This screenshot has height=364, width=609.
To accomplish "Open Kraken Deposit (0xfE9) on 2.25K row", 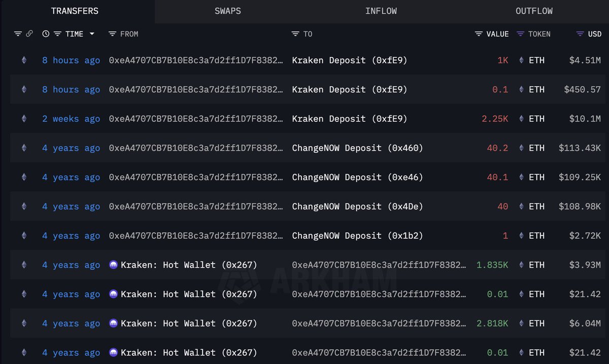I will [350, 119].
